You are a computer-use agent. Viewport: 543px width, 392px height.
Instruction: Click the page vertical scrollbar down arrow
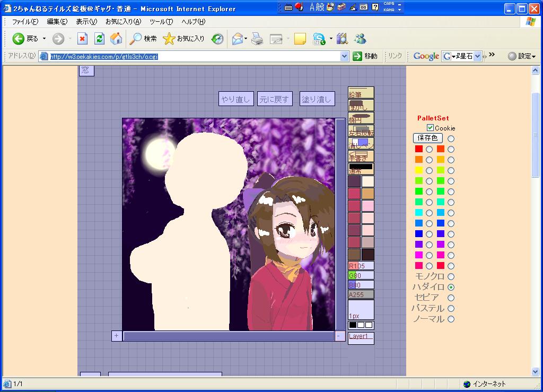click(535, 371)
